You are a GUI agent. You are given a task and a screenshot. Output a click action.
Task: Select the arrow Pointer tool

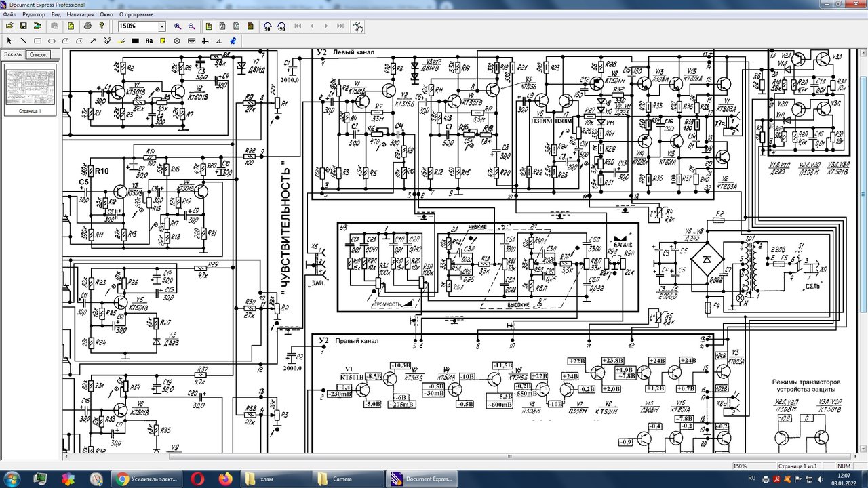tap(9, 41)
